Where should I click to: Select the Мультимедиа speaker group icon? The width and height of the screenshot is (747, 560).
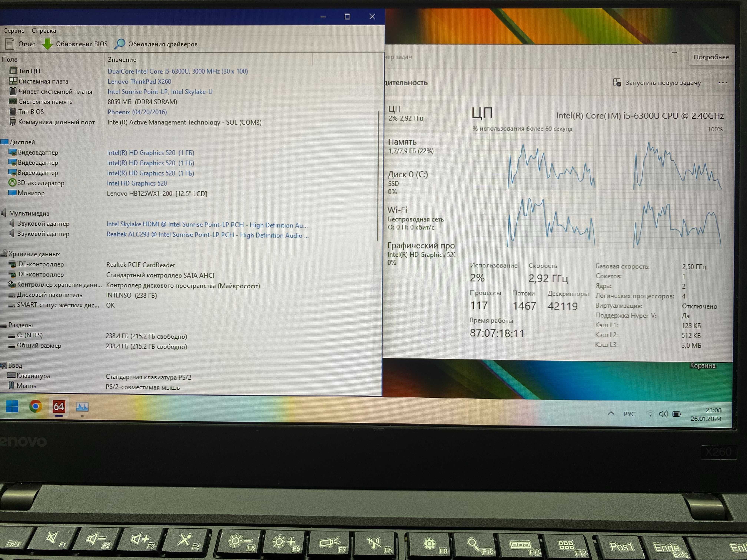point(4,213)
